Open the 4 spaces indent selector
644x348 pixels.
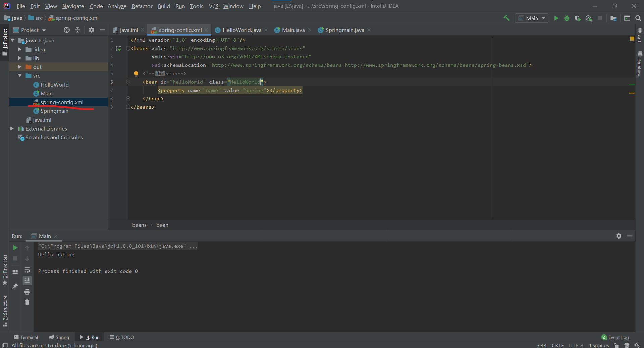coord(598,345)
